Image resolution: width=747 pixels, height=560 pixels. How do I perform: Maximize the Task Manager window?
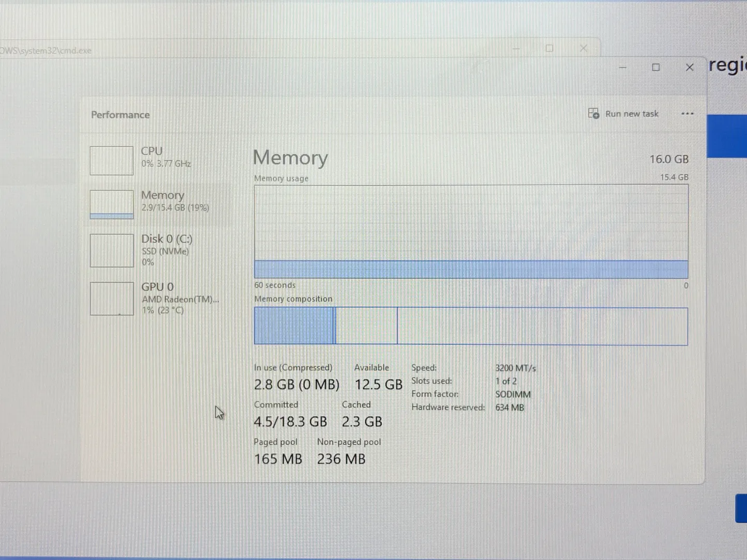coord(656,67)
